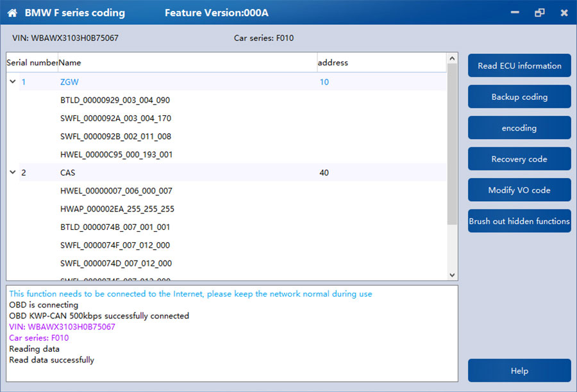Close the BMW F series coding window

coord(564,13)
